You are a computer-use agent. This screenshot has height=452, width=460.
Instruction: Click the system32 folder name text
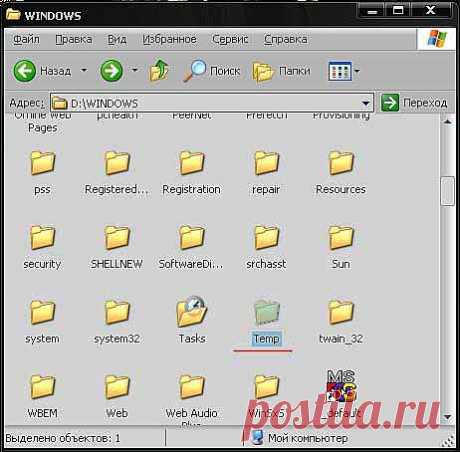click(117, 339)
